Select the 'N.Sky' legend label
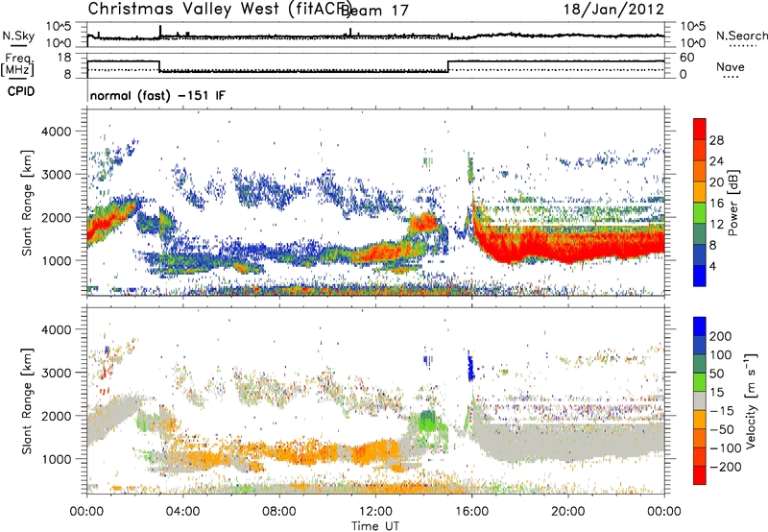 click(18, 36)
